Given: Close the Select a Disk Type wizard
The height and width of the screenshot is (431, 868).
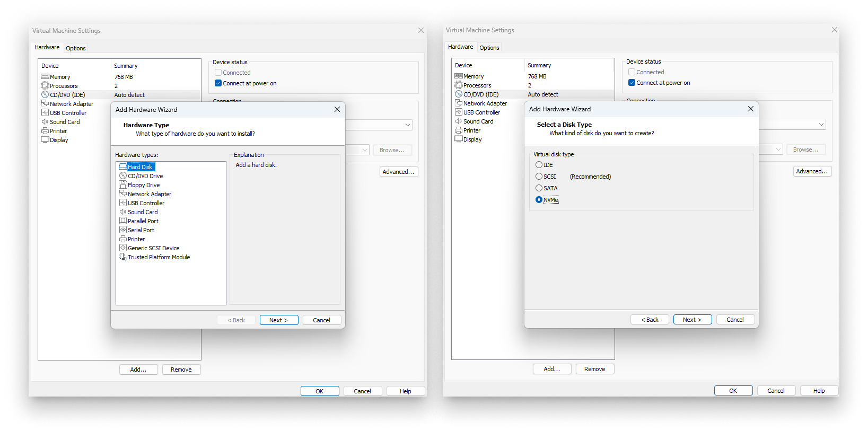Looking at the screenshot, I should [x=751, y=109].
